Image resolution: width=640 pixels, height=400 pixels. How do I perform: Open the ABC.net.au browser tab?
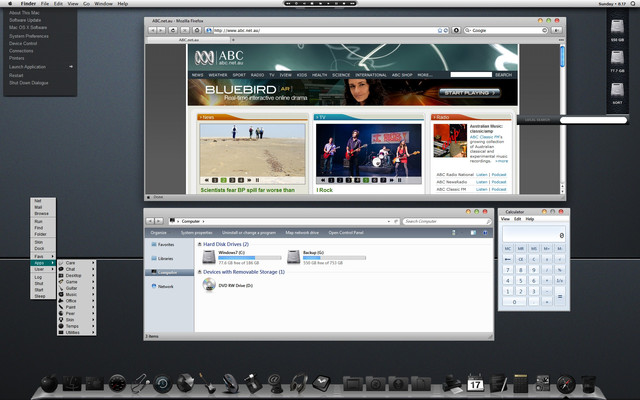[189, 40]
